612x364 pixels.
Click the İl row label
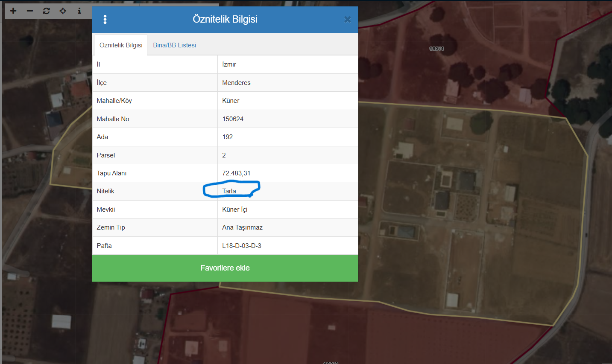[x=98, y=64]
